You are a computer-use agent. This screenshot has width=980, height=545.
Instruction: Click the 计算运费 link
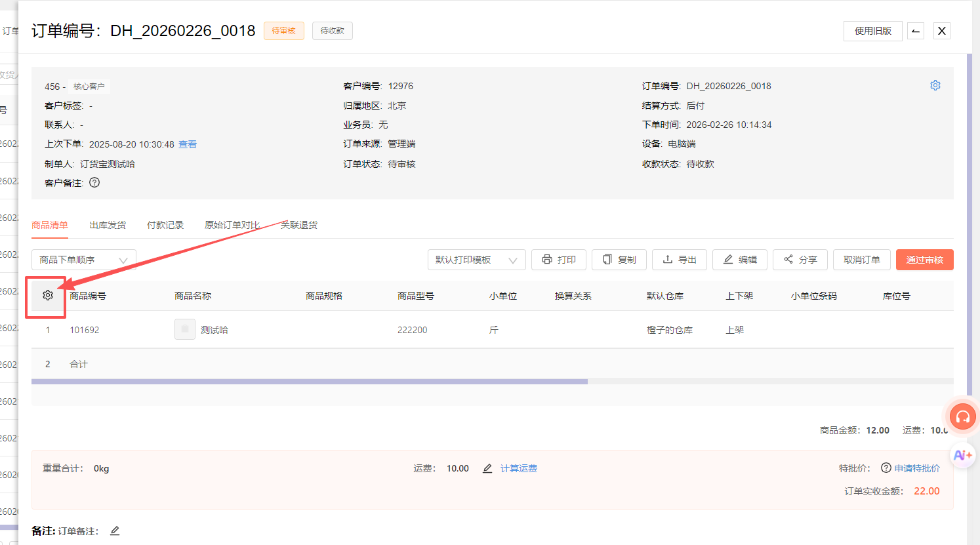(519, 468)
